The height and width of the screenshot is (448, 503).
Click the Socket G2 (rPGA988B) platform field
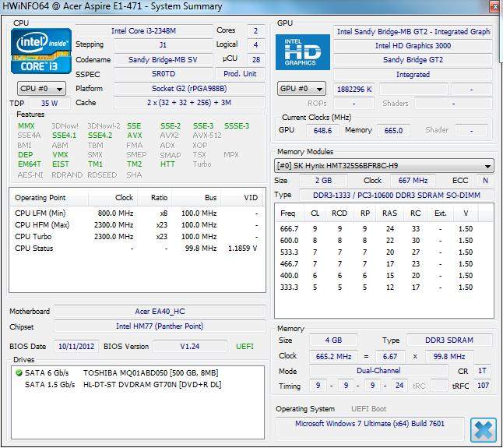pos(189,89)
